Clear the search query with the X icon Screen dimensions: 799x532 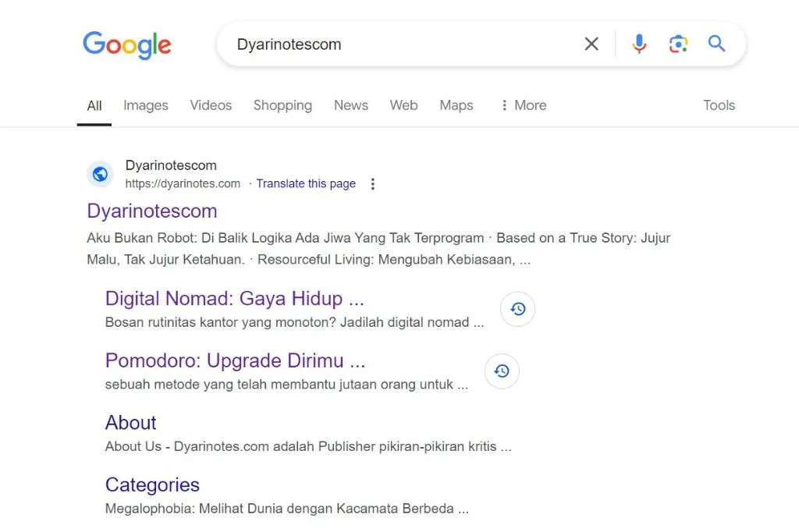591,44
